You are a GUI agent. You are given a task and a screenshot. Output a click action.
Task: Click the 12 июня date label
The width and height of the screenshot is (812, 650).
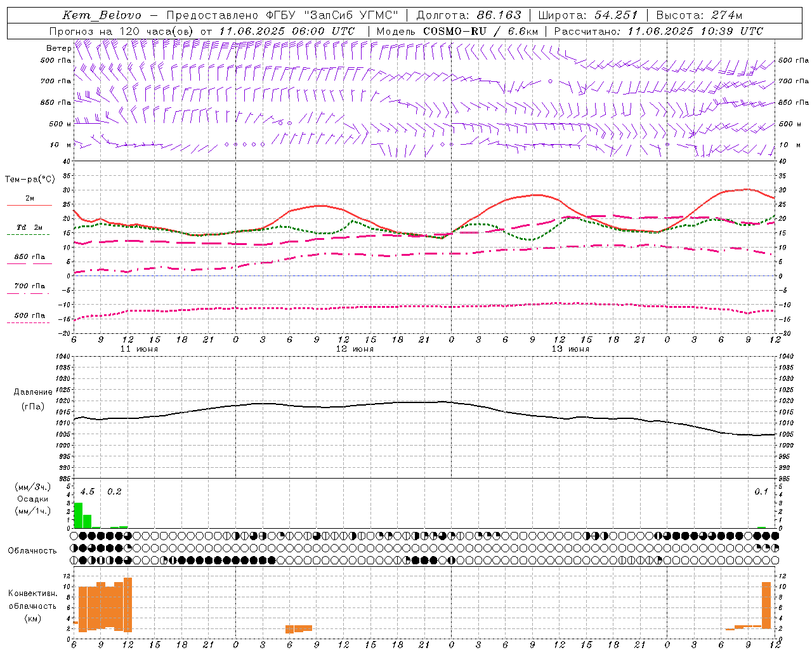tap(355, 349)
